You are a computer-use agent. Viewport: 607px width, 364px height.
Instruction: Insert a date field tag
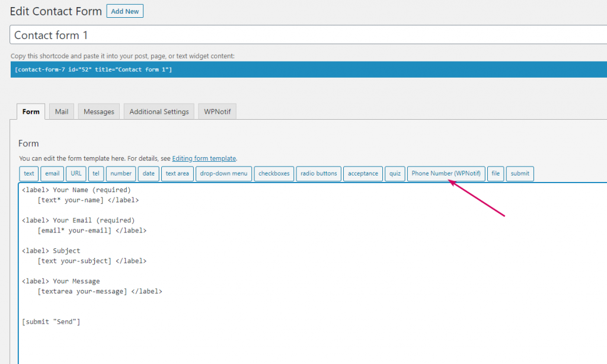[148, 174]
